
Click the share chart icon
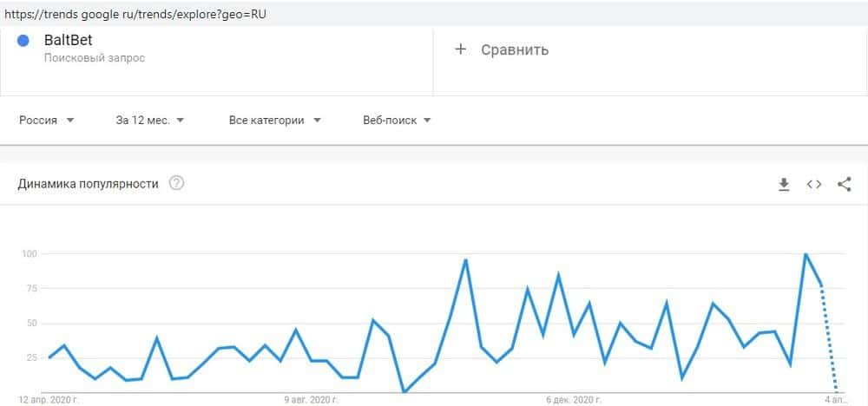pyautogui.click(x=845, y=184)
